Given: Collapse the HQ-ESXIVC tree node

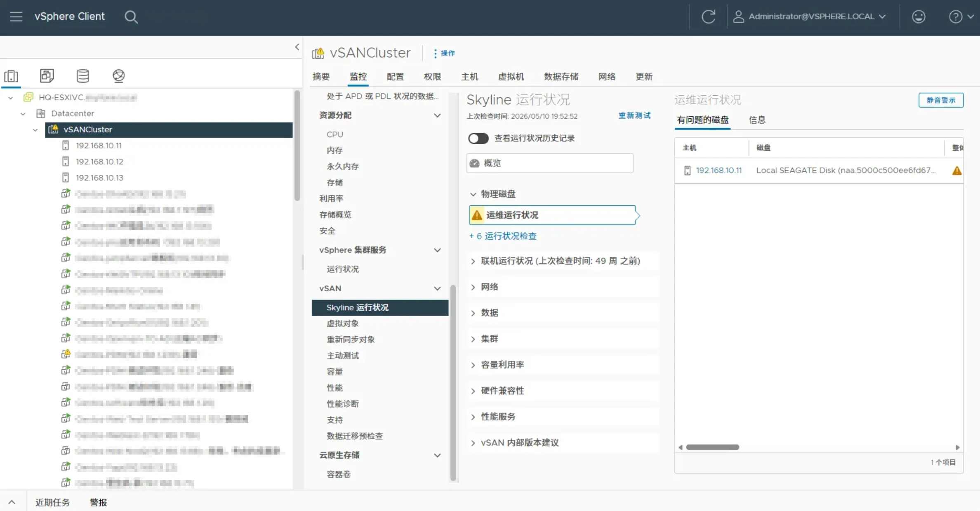Looking at the screenshot, I should pyautogui.click(x=11, y=98).
